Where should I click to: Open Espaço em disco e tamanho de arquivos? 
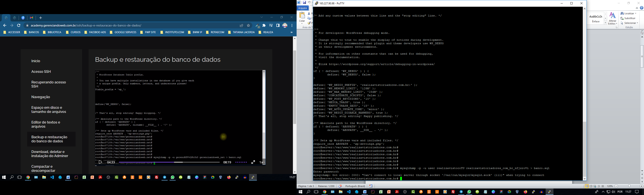tap(49, 110)
